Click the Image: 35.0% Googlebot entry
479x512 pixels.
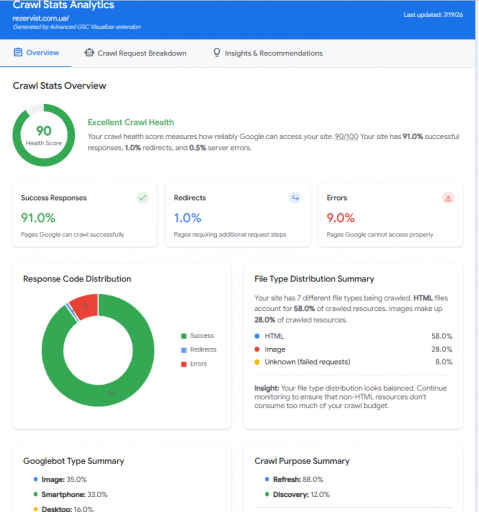64,480
